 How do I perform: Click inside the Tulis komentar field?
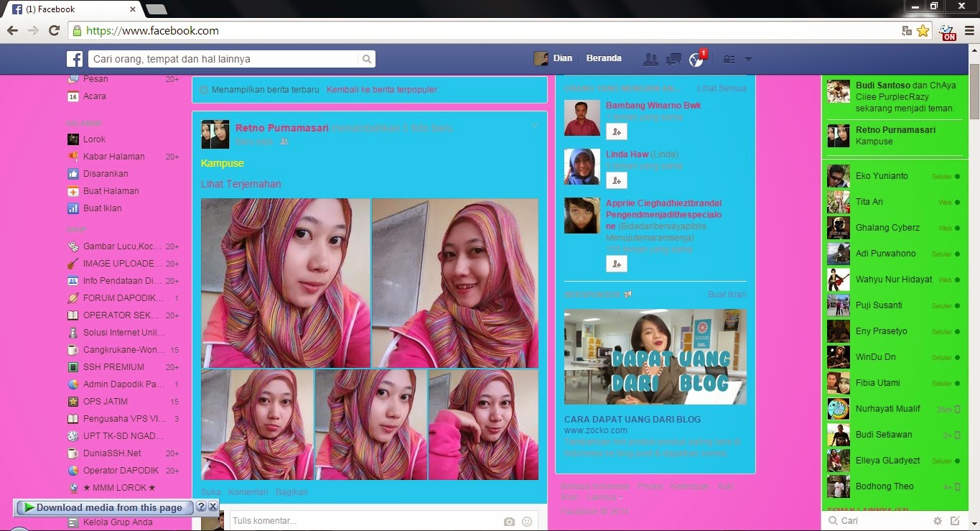click(x=345, y=520)
